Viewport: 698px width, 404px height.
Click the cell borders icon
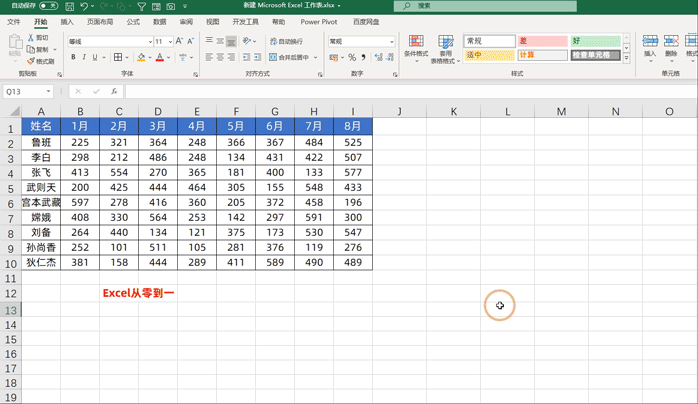pos(117,58)
